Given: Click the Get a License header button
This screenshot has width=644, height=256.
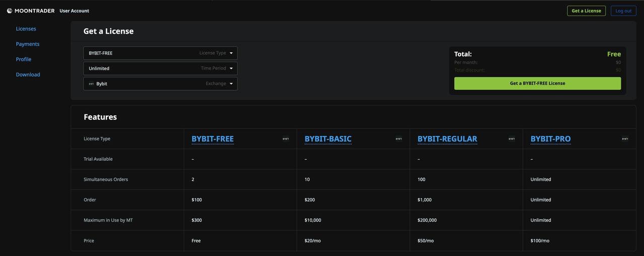Looking at the screenshot, I should tap(586, 11).
